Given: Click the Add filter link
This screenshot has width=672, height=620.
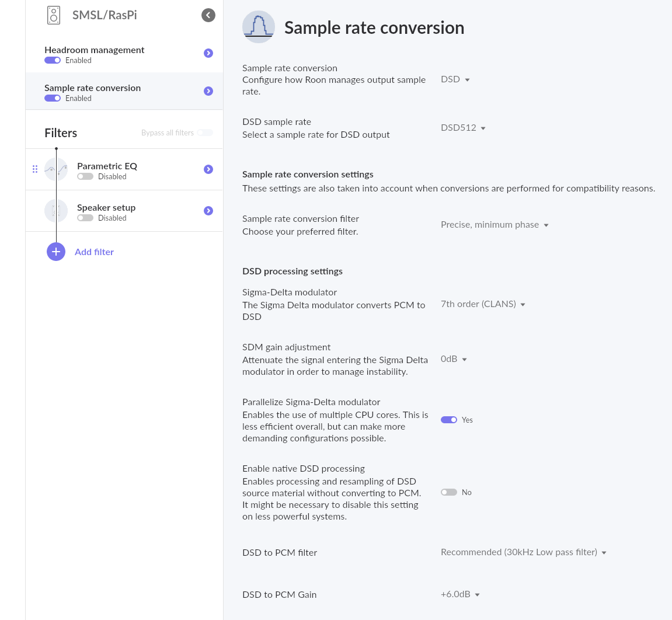Looking at the screenshot, I should (x=94, y=252).
